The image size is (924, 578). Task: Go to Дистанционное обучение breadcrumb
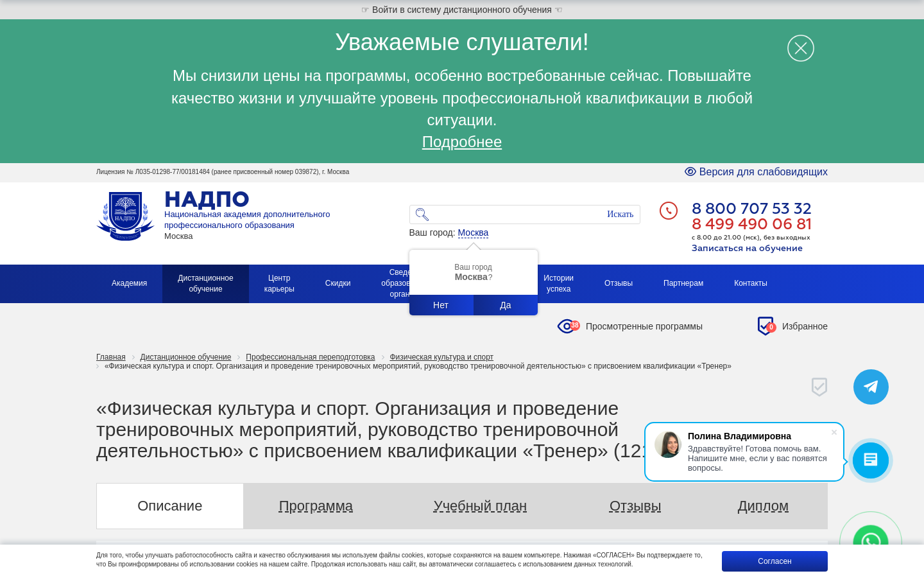coord(185,357)
